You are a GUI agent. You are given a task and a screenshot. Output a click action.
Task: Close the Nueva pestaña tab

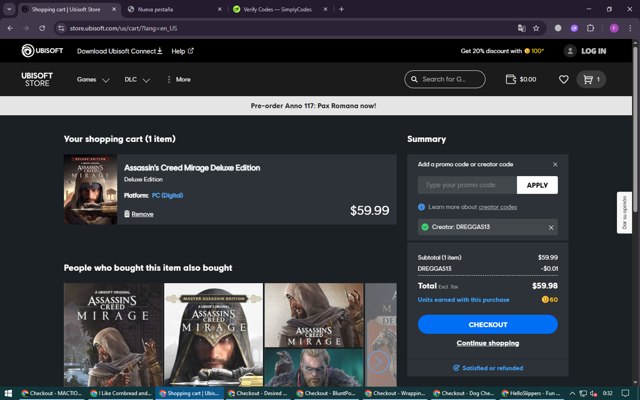coord(220,9)
